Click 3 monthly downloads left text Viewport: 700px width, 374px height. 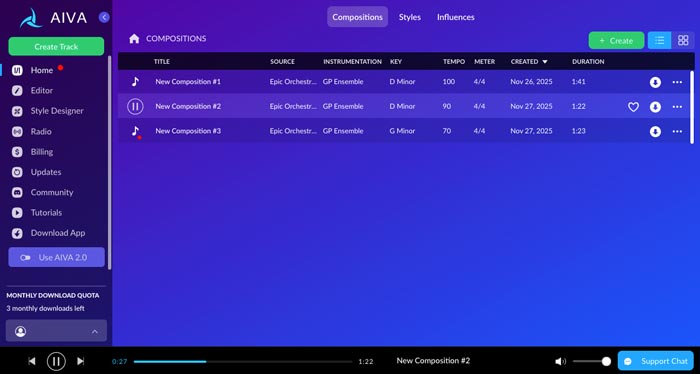coord(45,308)
